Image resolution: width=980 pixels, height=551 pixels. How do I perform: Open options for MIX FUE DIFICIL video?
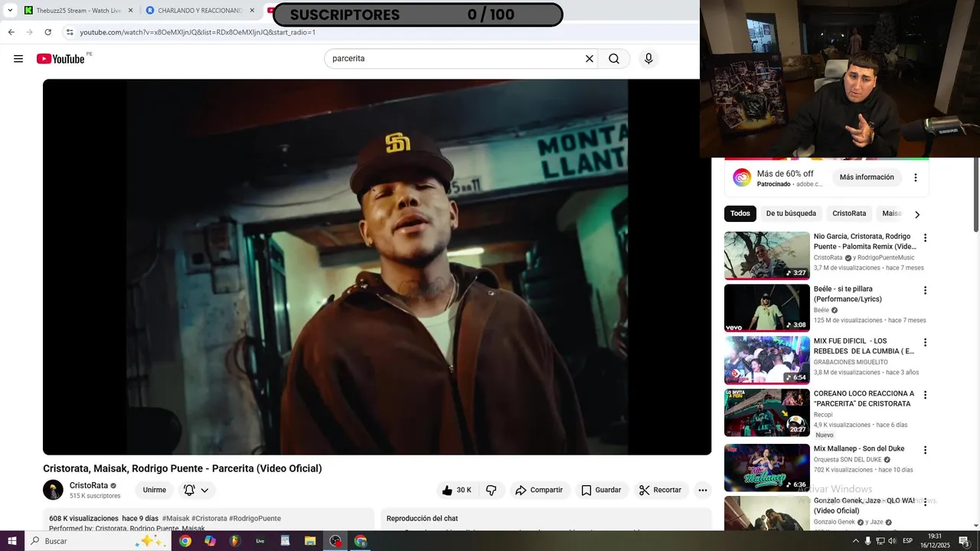click(x=925, y=343)
